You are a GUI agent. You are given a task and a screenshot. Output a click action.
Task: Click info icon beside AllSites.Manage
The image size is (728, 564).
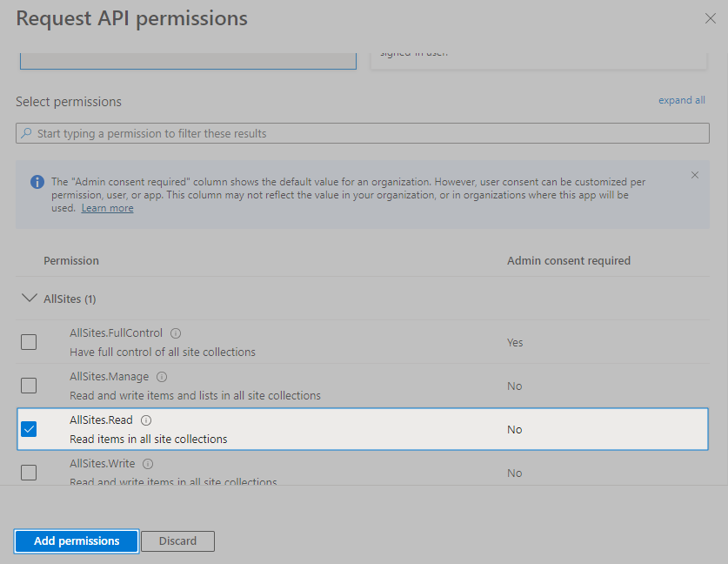tap(162, 377)
